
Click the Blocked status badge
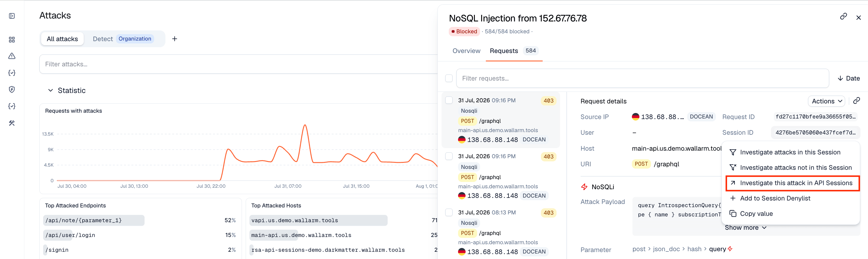[464, 31]
